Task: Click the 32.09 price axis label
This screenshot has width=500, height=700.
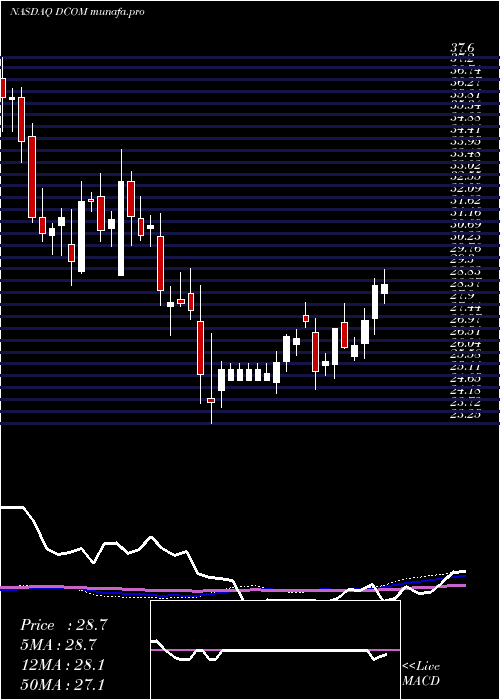Action: click(465, 189)
